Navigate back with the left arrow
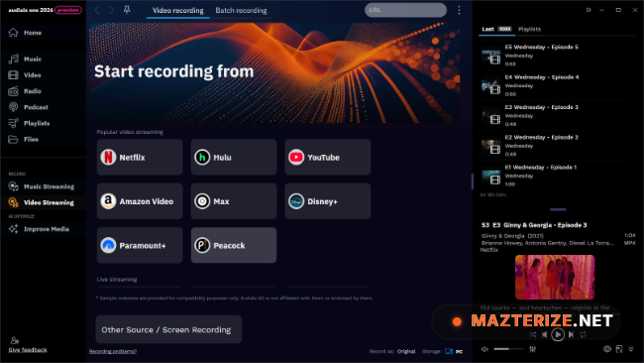Image resolution: width=644 pixels, height=363 pixels. pos(97,10)
